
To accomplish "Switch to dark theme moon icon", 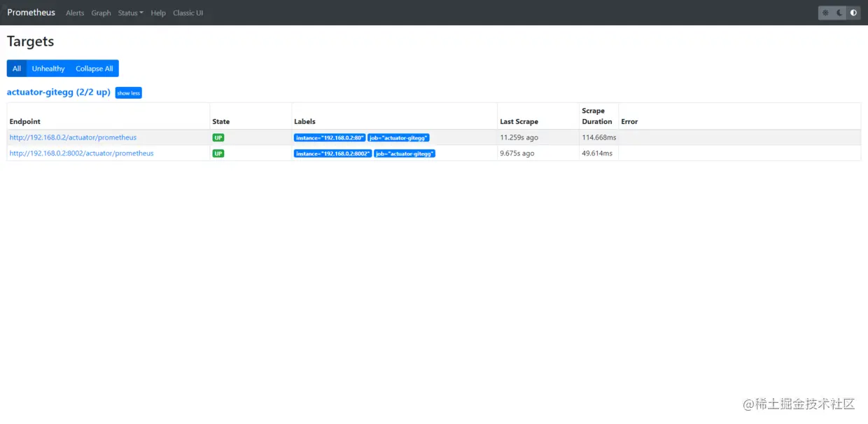I will point(839,13).
